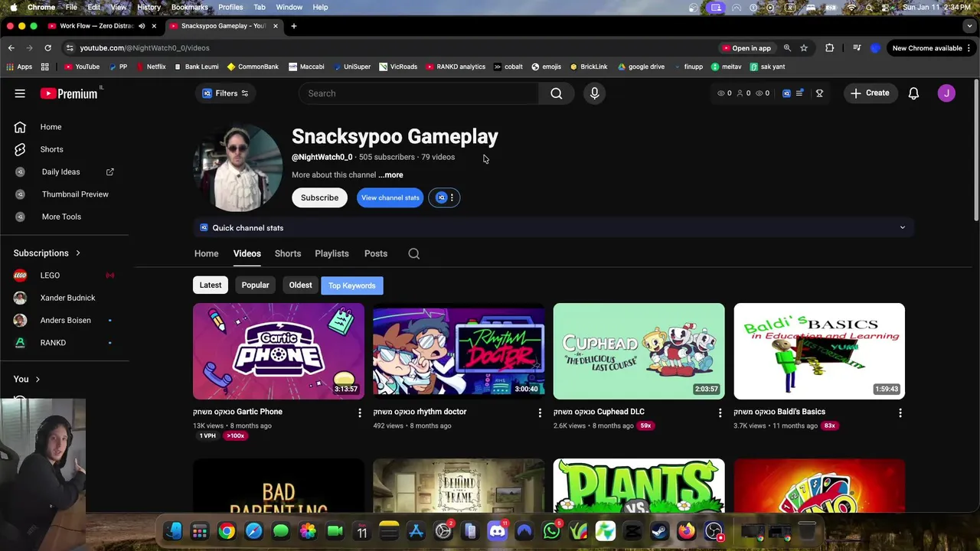Screen dimensions: 980x551
Task: Open the vidIQ options beside View channel stats
Action: [444, 197]
